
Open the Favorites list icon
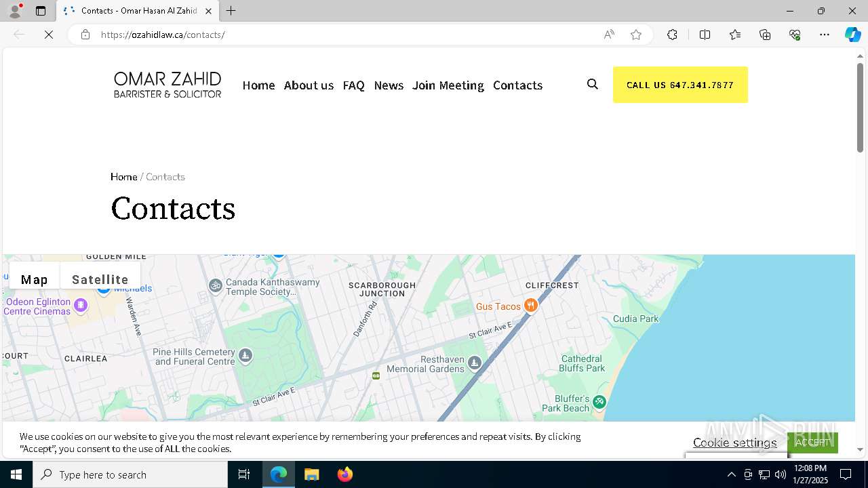735,35
